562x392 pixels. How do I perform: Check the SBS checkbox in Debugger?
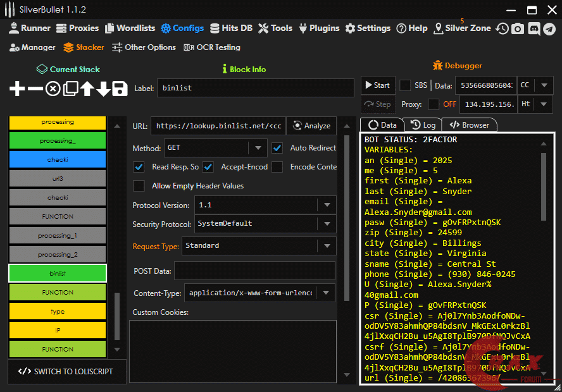[405, 85]
